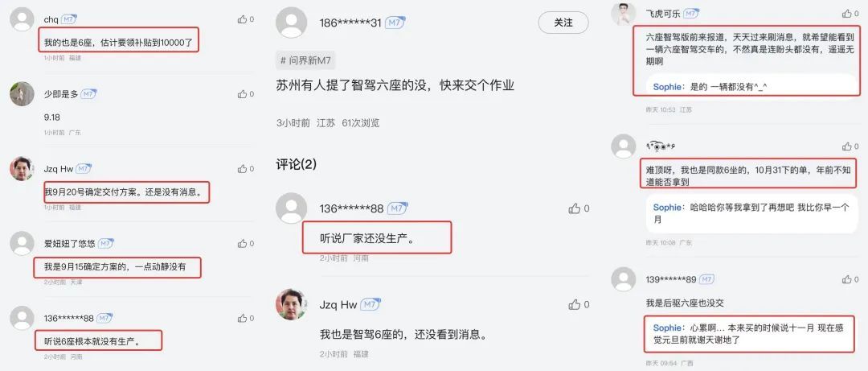The image size is (868, 371).
Task: Open Sophie's reply starting with 心累啊
Action: [750, 334]
